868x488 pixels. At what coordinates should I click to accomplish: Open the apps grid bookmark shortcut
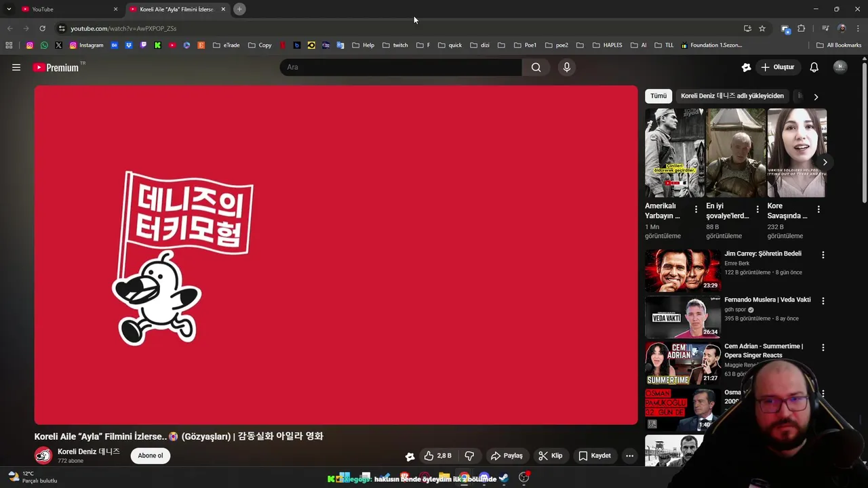[9, 45]
